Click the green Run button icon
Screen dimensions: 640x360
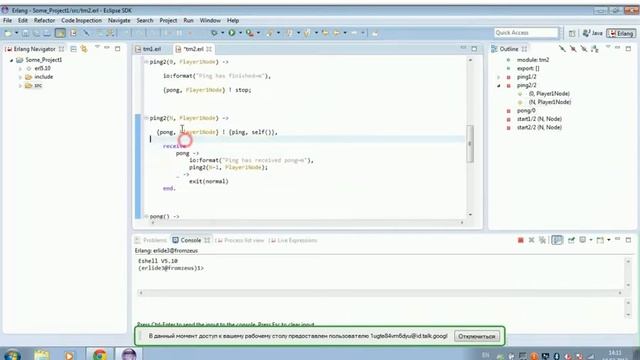tap(231, 33)
